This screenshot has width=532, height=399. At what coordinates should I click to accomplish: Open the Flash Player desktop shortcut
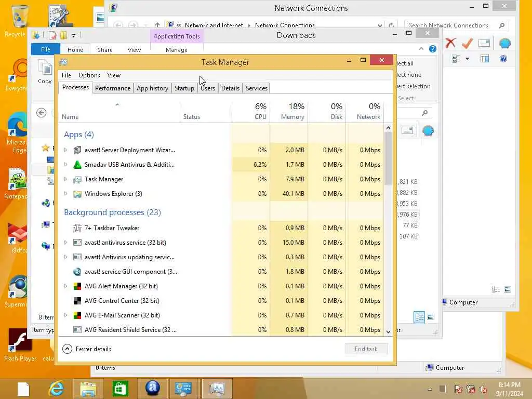(x=20, y=344)
